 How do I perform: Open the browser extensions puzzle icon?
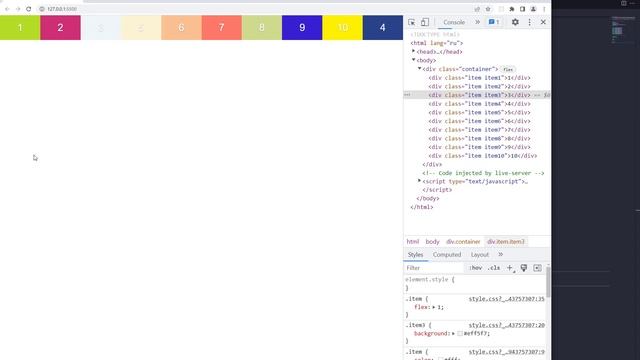(x=512, y=9)
